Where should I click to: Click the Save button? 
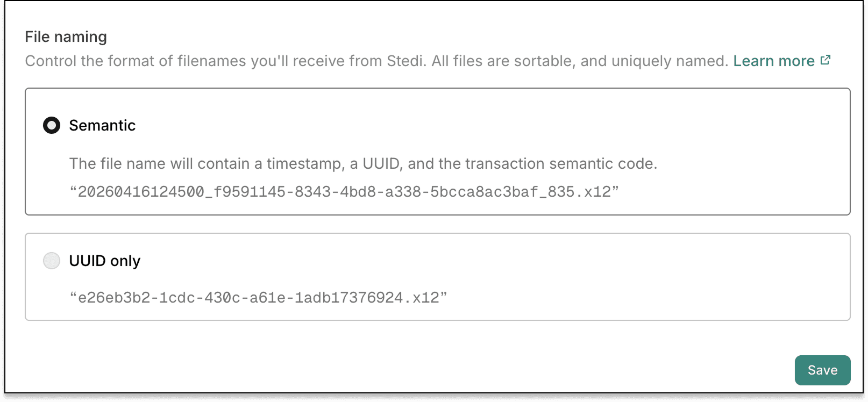click(x=822, y=370)
